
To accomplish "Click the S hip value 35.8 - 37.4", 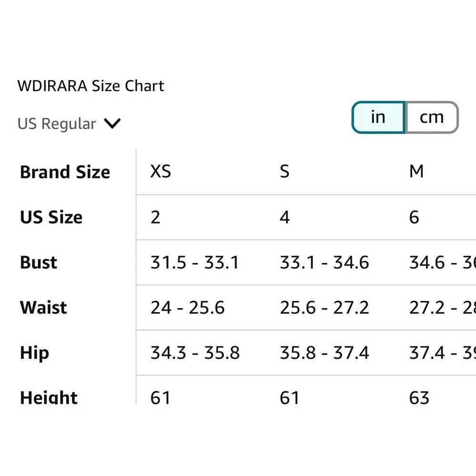I will click(x=324, y=353).
